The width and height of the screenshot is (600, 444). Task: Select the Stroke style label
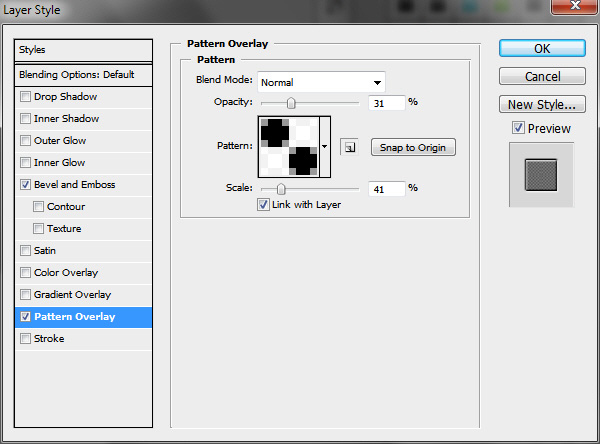49,339
